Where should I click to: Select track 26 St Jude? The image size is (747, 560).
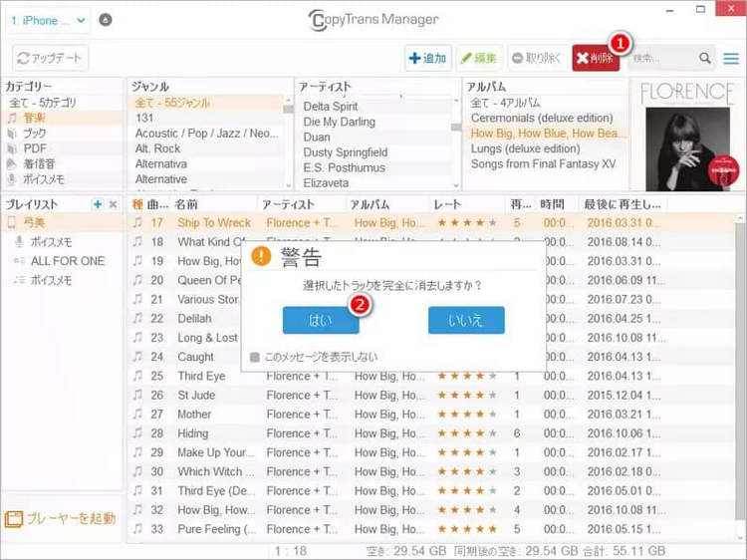pos(428,396)
